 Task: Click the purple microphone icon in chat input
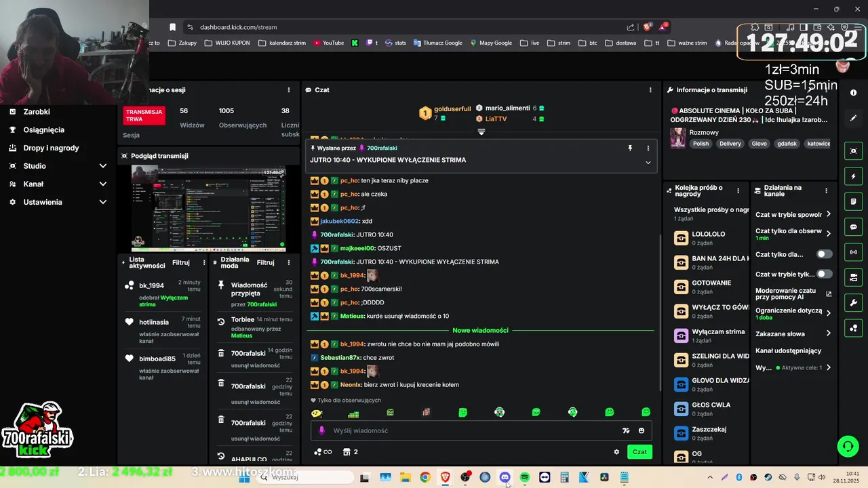coord(321,430)
